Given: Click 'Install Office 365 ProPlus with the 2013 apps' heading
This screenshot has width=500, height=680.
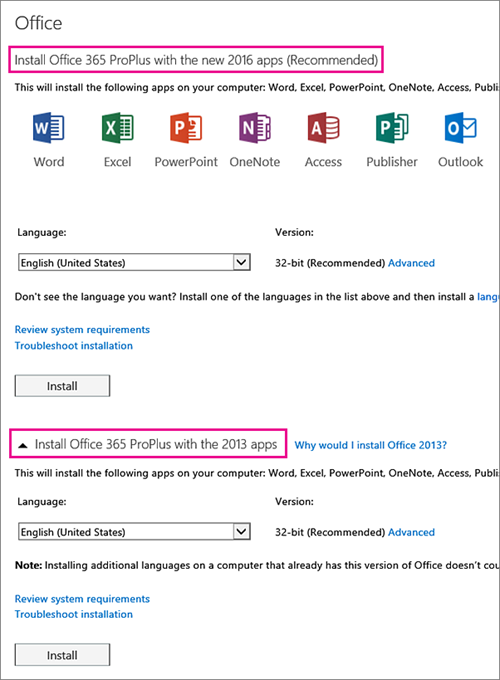Looking at the screenshot, I should coord(156,444).
